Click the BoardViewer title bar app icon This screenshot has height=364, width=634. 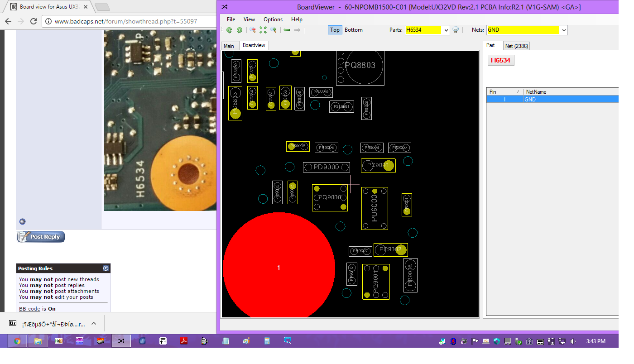225,7
